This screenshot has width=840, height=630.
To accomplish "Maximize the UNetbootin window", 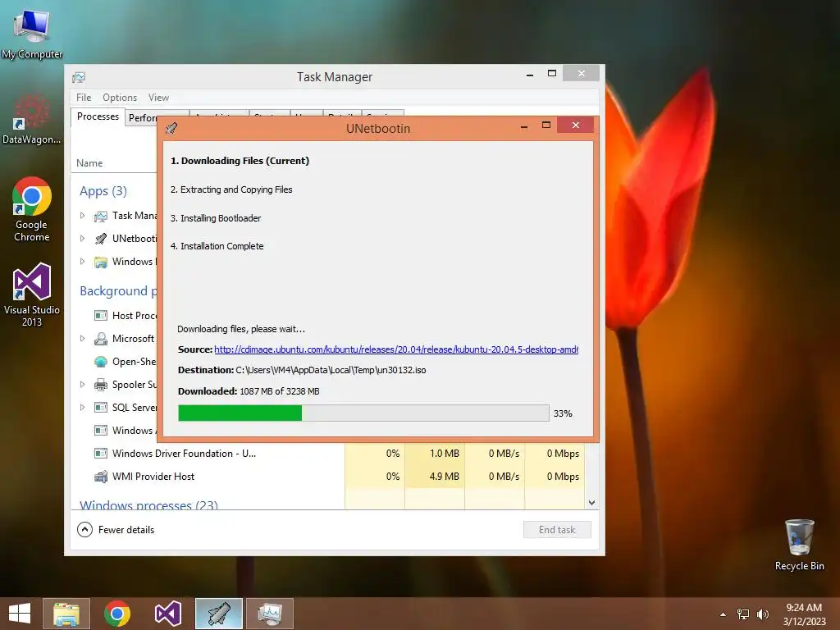I will [x=546, y=126].
